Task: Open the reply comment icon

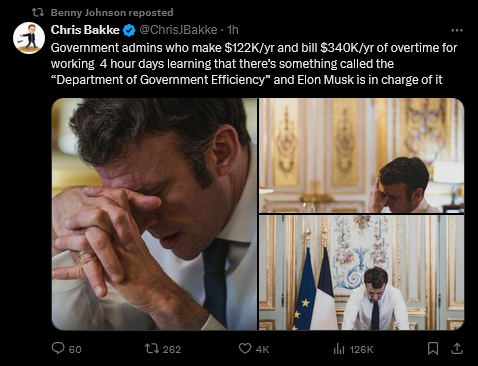Action: (58, 348)
